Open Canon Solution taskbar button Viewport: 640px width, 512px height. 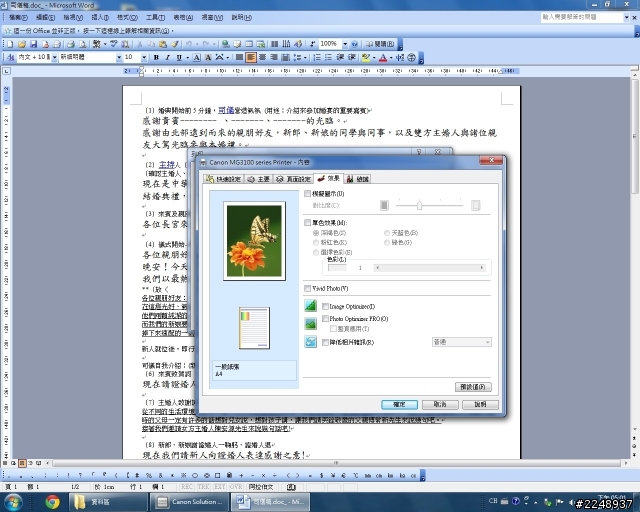point(190,502)
